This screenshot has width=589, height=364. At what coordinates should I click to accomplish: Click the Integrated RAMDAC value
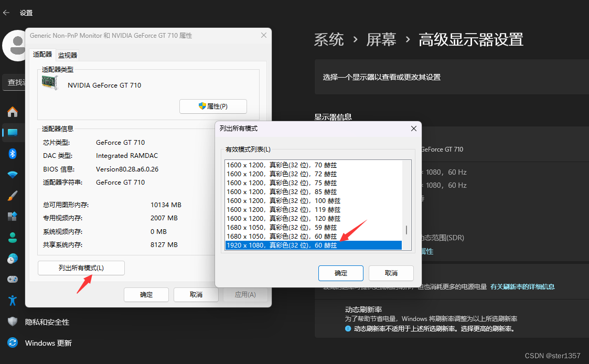(126, 156)
